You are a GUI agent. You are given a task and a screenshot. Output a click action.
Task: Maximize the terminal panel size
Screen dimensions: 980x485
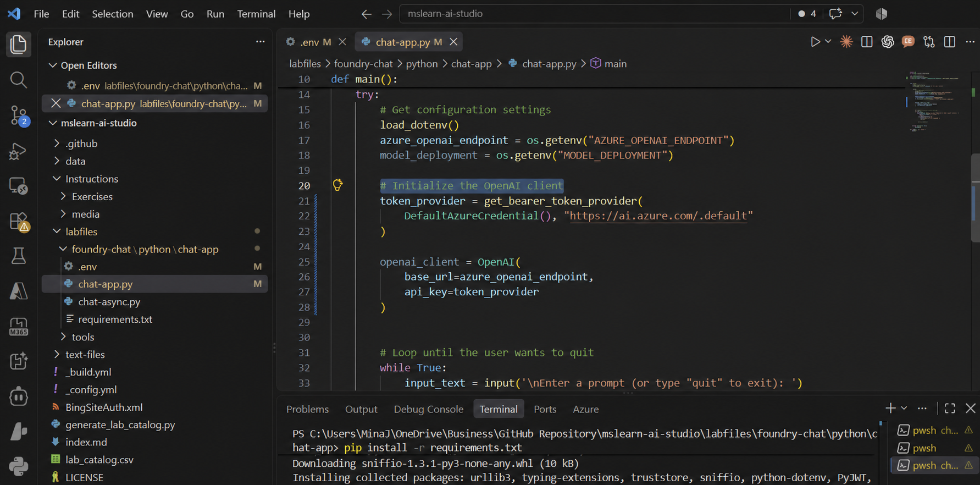pos(950,408)
